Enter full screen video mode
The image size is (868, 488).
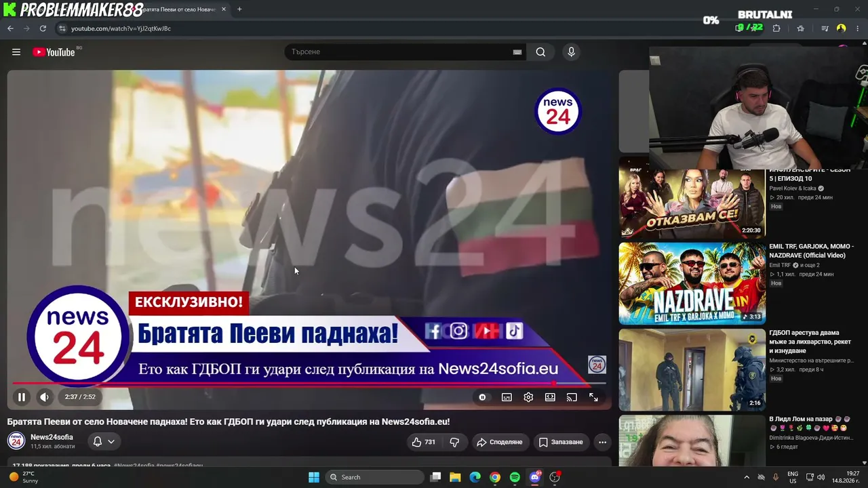[593, 397]
